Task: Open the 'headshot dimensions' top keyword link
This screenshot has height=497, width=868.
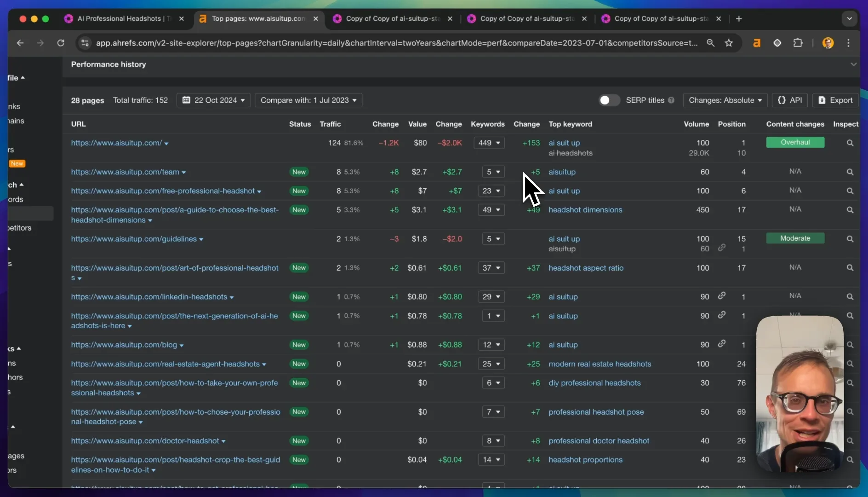Action: (x=585, y=210)
